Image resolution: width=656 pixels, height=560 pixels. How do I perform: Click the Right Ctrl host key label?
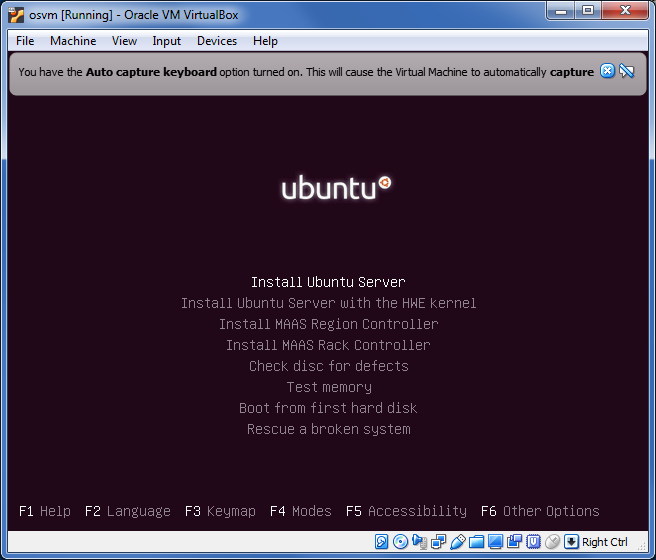pos(605,542)
